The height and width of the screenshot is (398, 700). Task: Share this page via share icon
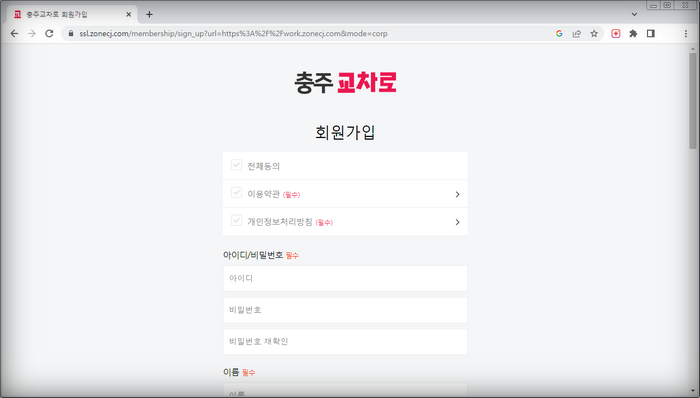[577, 33]
